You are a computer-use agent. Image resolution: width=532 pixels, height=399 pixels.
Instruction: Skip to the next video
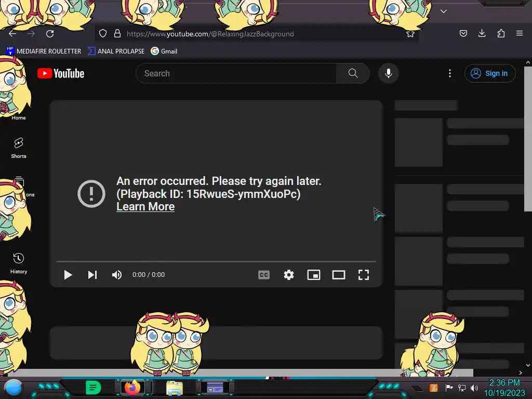coord(92,275)
